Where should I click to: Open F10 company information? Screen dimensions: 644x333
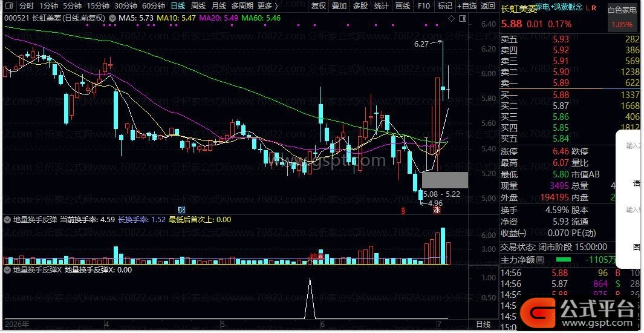[x=424, y=6]
